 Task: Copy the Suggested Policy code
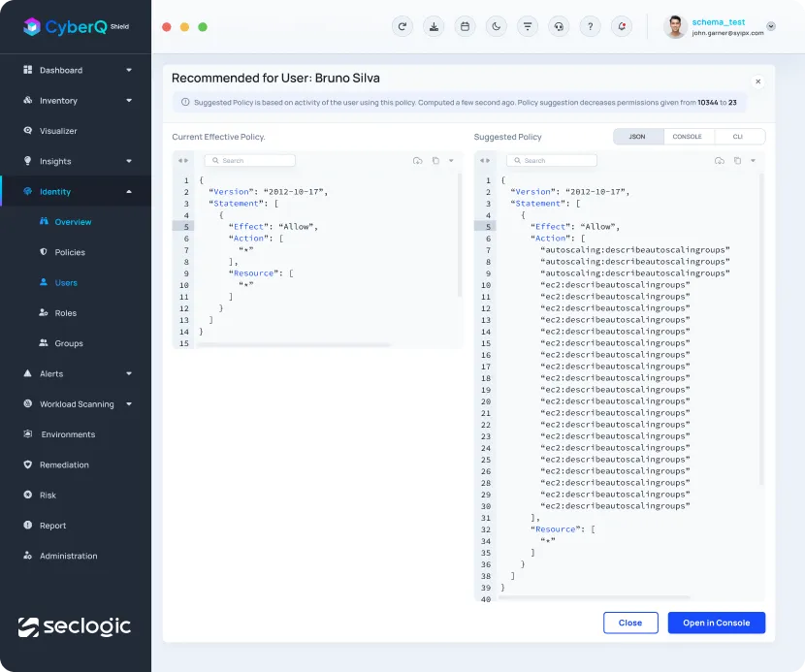point(738,161)
